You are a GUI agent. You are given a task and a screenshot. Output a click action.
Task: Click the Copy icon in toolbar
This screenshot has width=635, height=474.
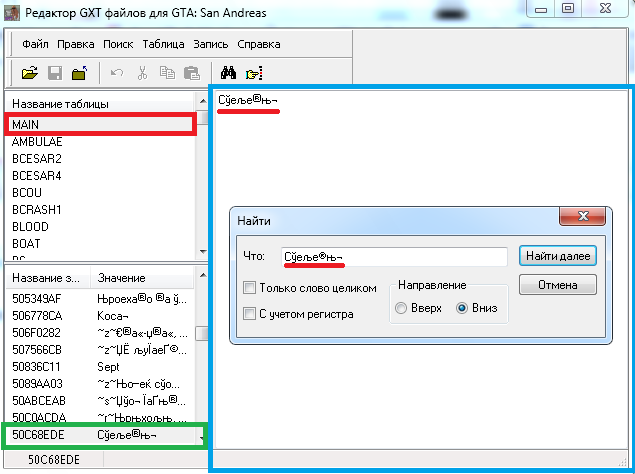(165, 72)
